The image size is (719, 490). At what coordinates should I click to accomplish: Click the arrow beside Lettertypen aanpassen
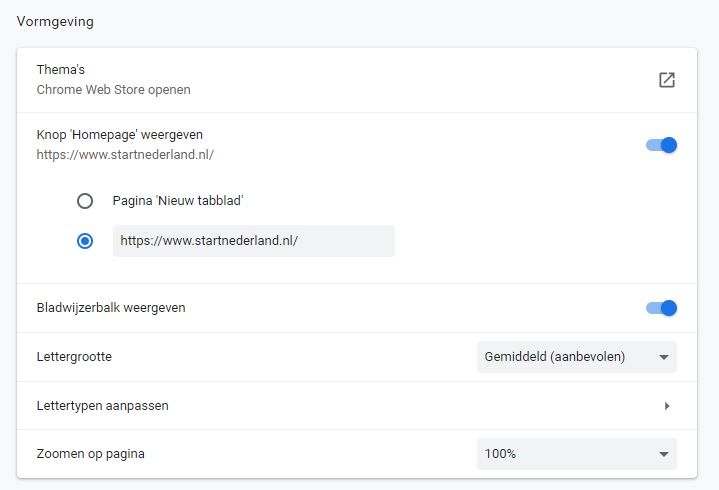tap(667, 406)
